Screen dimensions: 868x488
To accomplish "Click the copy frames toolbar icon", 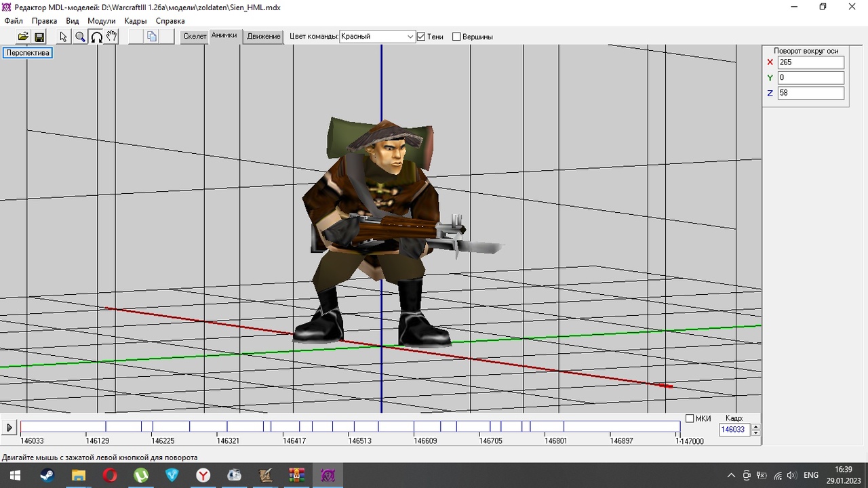I will 152,37.
